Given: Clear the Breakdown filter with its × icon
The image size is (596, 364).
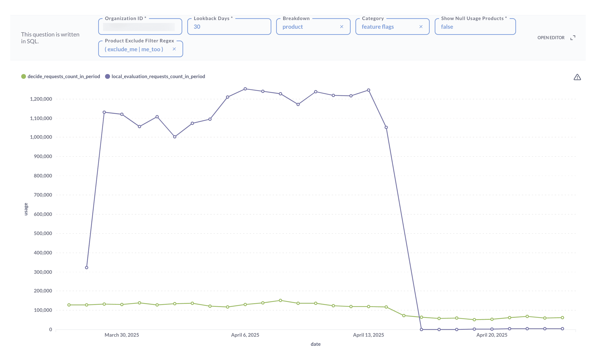Looking at the screenshot, I should (x=342, y=27).
